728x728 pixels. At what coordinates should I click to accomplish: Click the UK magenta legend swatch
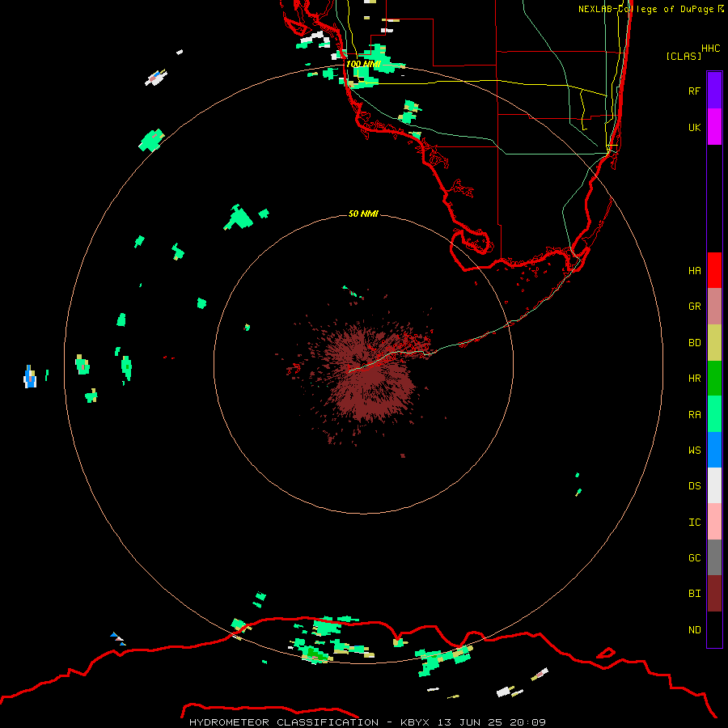pyautogui.click(x=714, y=127)
